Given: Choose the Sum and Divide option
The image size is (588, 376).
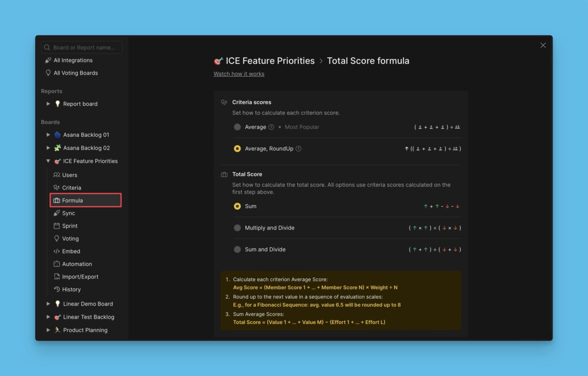Looking at the screenshot, I should click(237, 250).
